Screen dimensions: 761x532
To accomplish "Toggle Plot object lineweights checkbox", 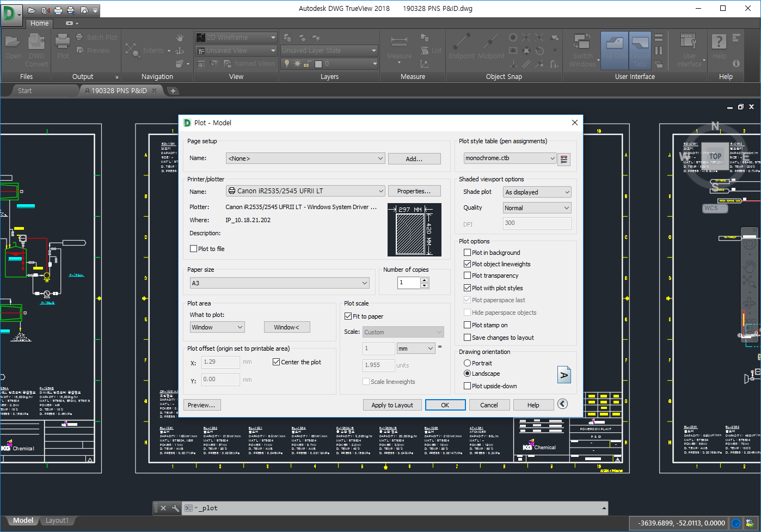I will tap(467, 264).
